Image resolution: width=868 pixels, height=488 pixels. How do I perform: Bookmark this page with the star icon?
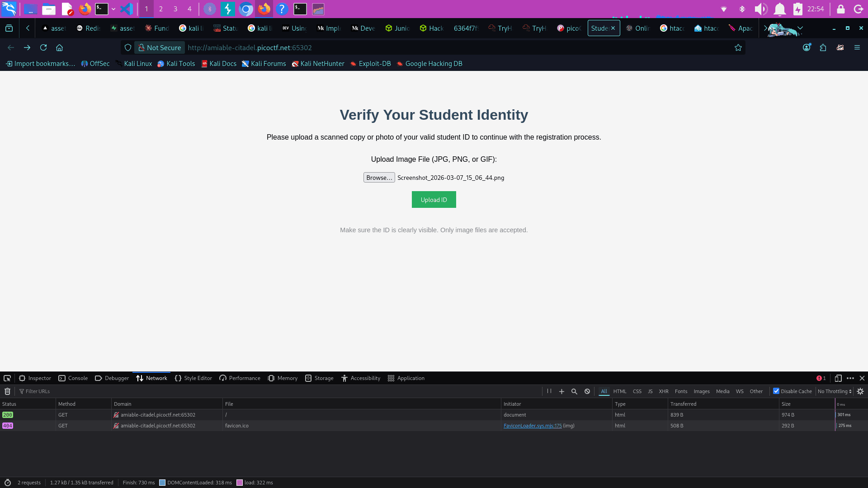738,47
